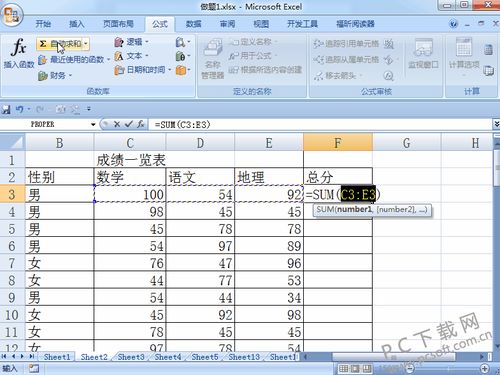Open the Date & Time functions menu
Image resolution: width=500 pixels, height=375 pixels.
143,70
